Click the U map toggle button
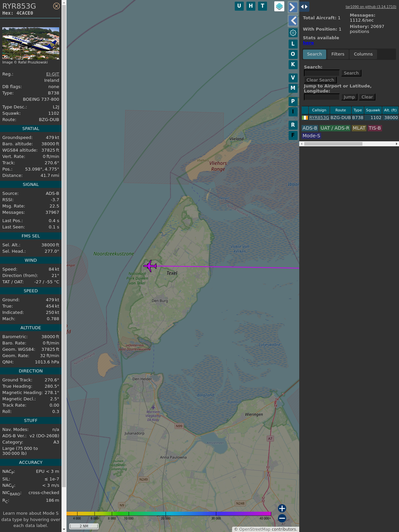 pos(239,6)
